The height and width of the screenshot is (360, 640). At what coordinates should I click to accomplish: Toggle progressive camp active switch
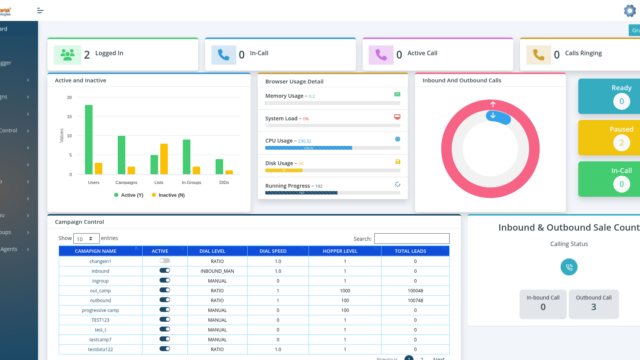[164, 309]
